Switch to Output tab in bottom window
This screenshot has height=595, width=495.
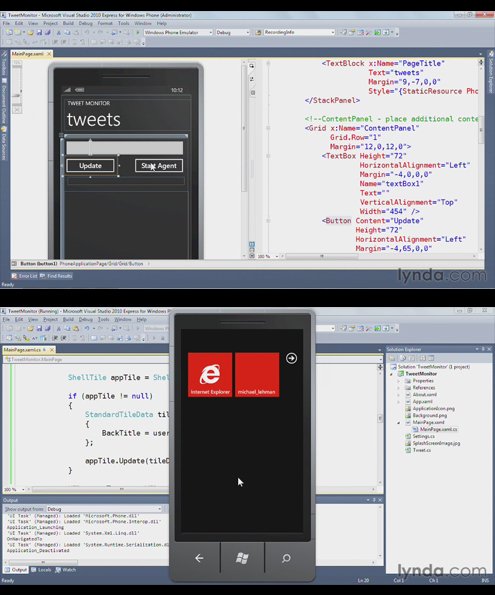click(16, 570)
